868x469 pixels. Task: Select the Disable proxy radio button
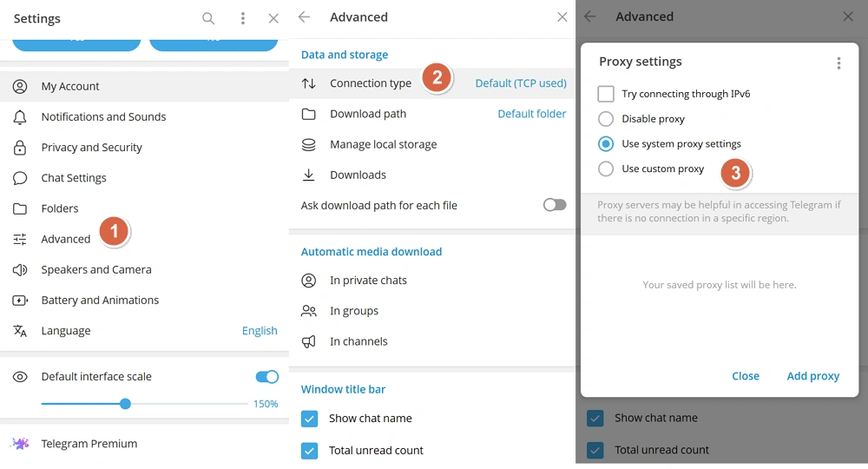606,119
